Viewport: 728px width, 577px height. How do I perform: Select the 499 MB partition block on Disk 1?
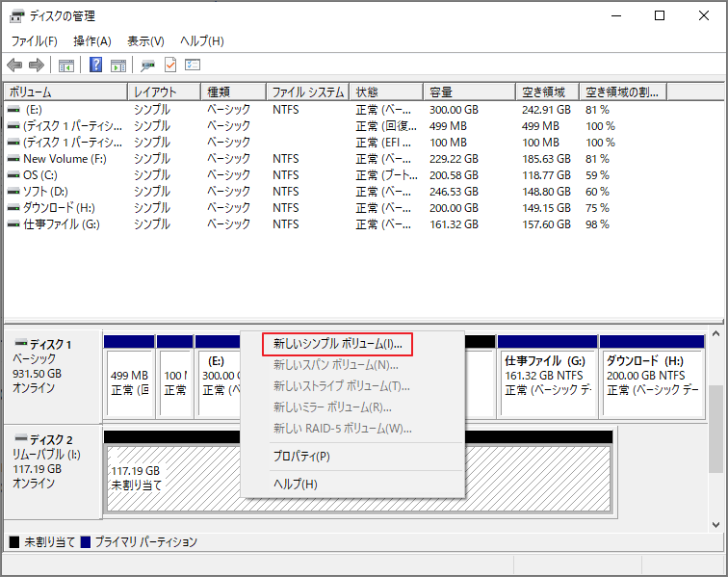tap(130, 376)
